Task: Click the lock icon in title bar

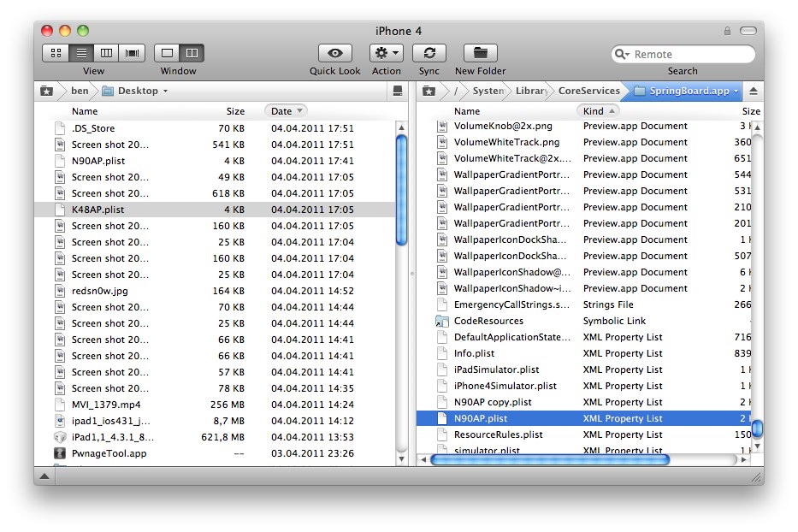Action: pyautogui.click(x=727, y=31)
